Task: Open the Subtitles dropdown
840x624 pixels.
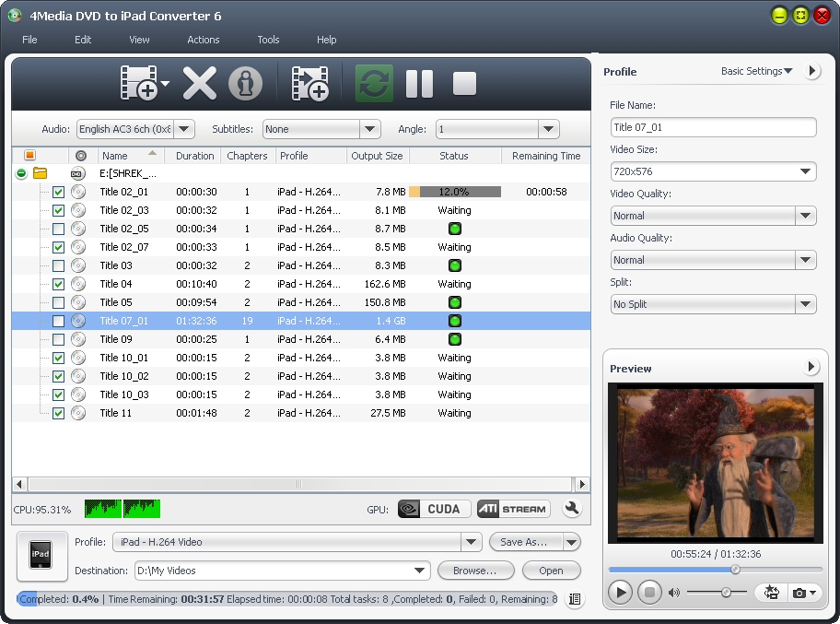Action: pos(368,129)
